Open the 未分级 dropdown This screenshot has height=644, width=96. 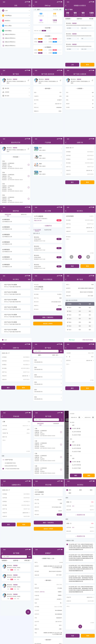(91, 19)
